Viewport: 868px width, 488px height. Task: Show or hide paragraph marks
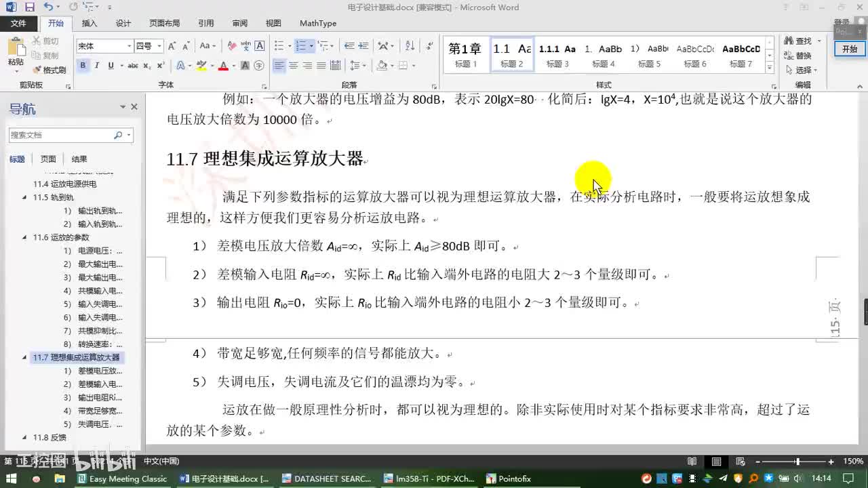coord(429,46)
